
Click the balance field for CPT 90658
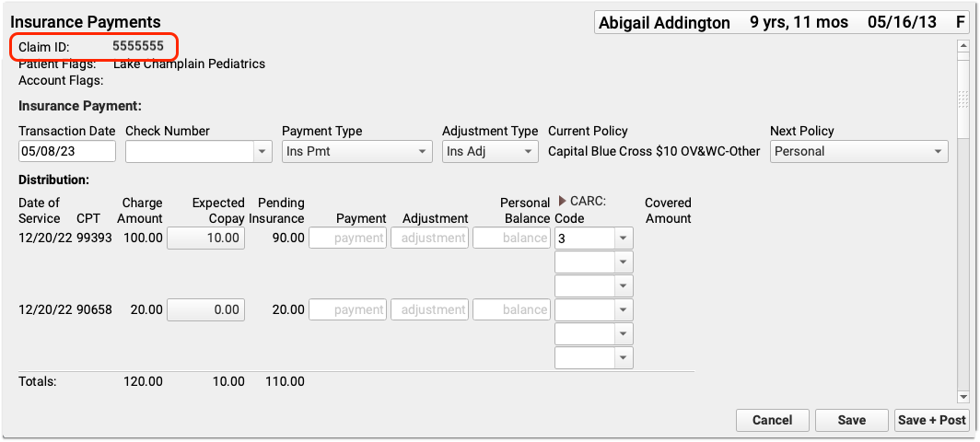point(511,309)
